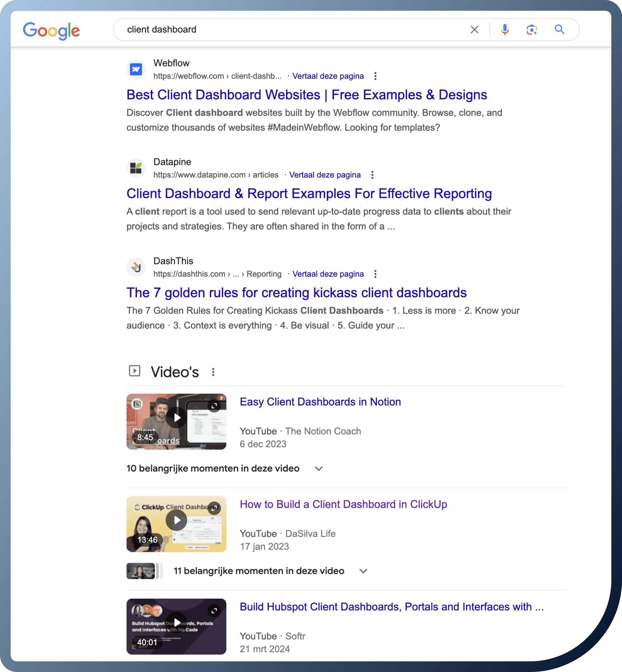Click the dashthis.com Reporting breadcrumb URL
The width and height of the screenshot is (622, 672).
[x=217, y=274]
